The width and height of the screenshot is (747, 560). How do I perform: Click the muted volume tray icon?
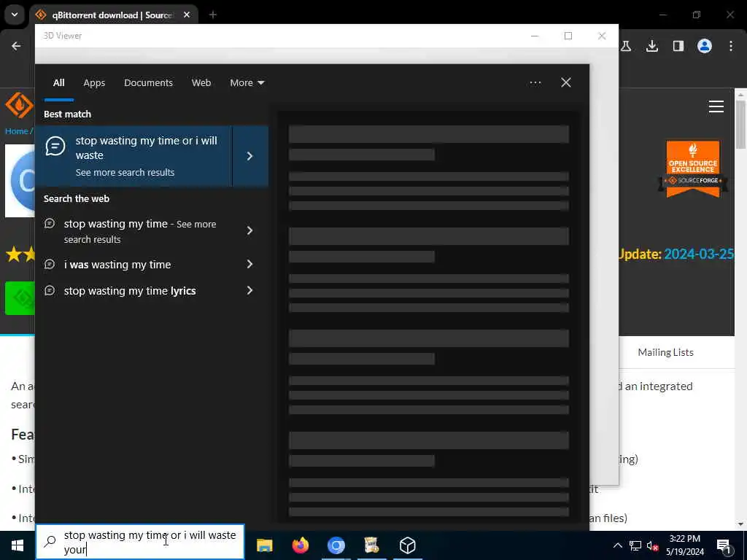coord(652,545)
